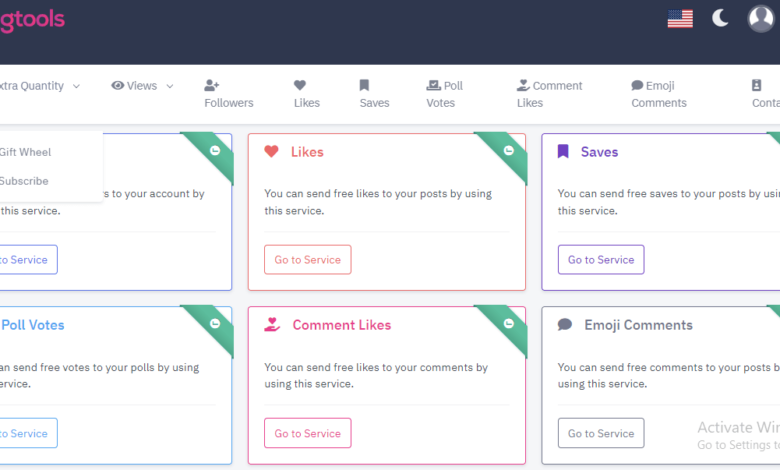Expand the Views dropdown menu
The width and height of the screenshot is (780, 470).
(142, 86)
